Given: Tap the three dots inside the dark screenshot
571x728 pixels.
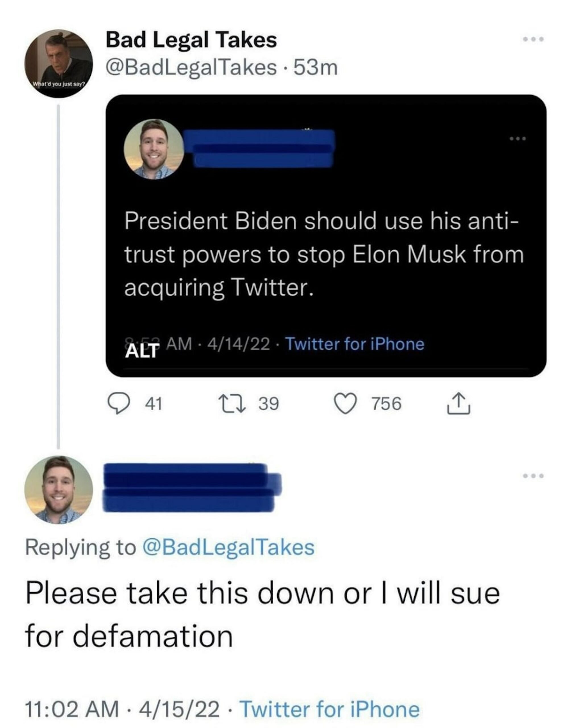Looking at the screenshot, I should 518,138.
